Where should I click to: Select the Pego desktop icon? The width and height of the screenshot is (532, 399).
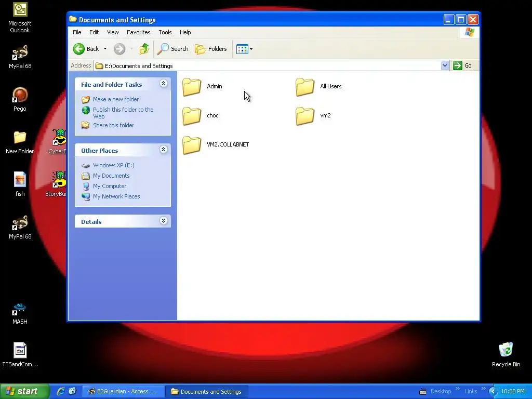coord(20,99)
